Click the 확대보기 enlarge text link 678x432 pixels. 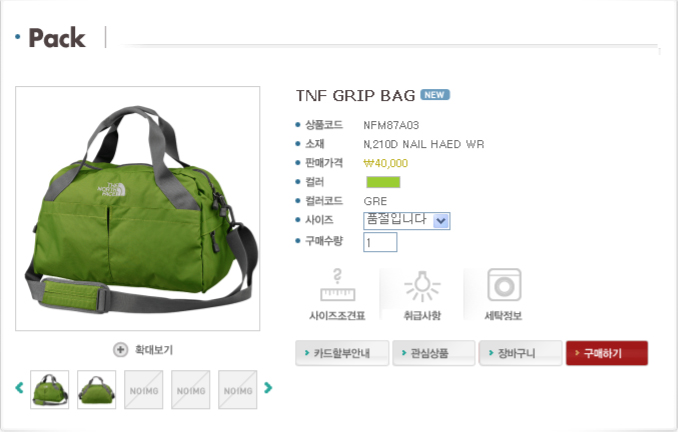[154, 350]
